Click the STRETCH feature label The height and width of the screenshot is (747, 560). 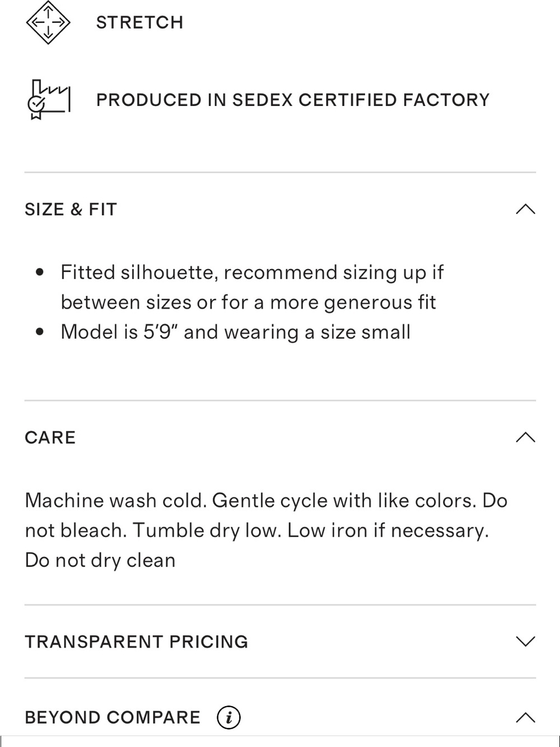139,22
